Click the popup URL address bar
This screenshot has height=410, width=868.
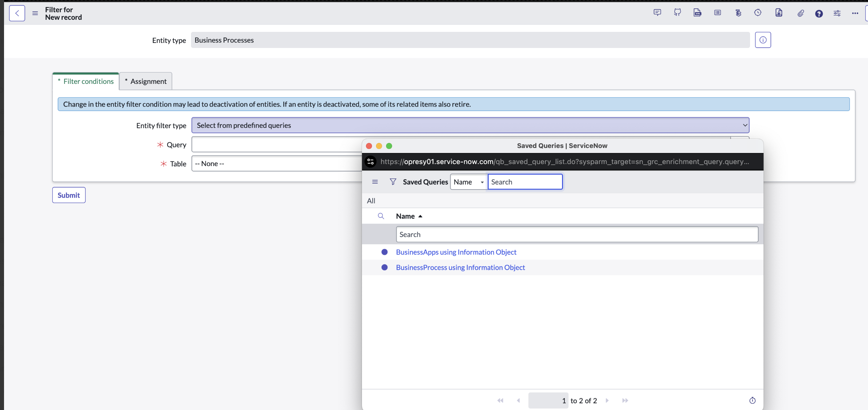point(565,162)
